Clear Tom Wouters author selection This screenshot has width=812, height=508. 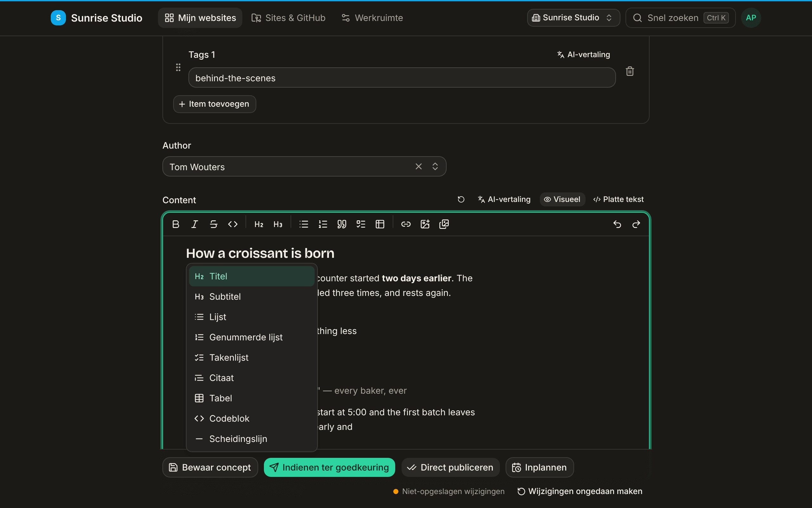coord(418,166)
